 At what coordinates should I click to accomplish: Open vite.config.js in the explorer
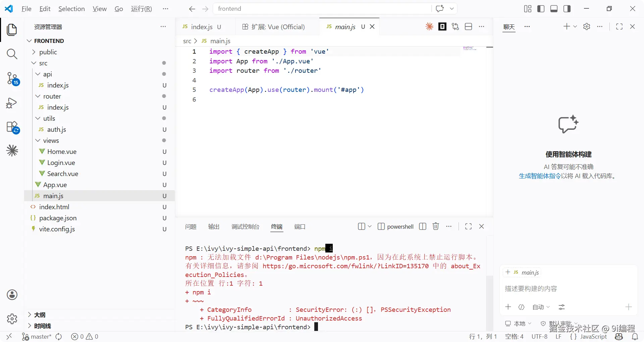click(99, 229)
